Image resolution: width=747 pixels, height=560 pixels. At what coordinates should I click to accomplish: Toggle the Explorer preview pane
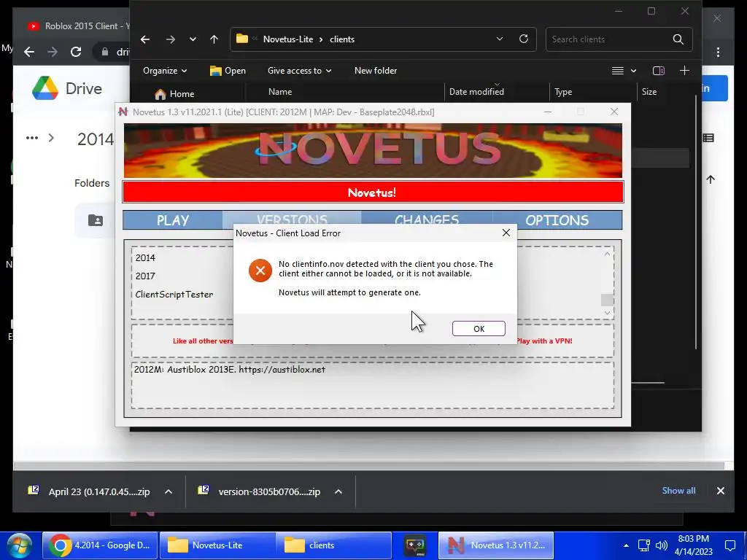[x=659, y=71]
